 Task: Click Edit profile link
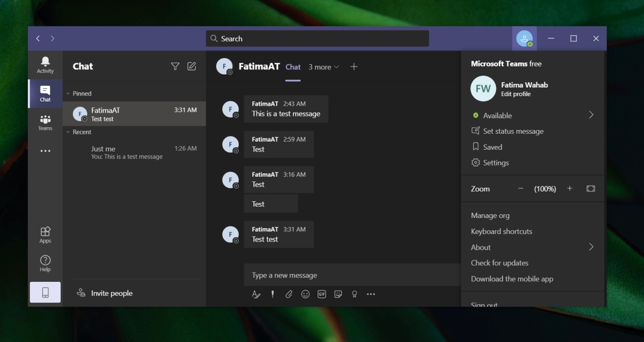pyautogui.click(x=516, y=94)
